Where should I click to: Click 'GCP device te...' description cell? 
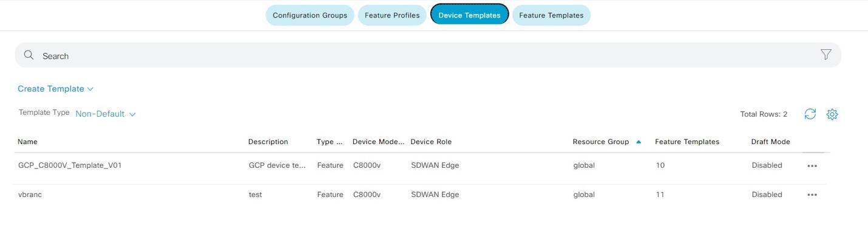click(x=277, y=165)
